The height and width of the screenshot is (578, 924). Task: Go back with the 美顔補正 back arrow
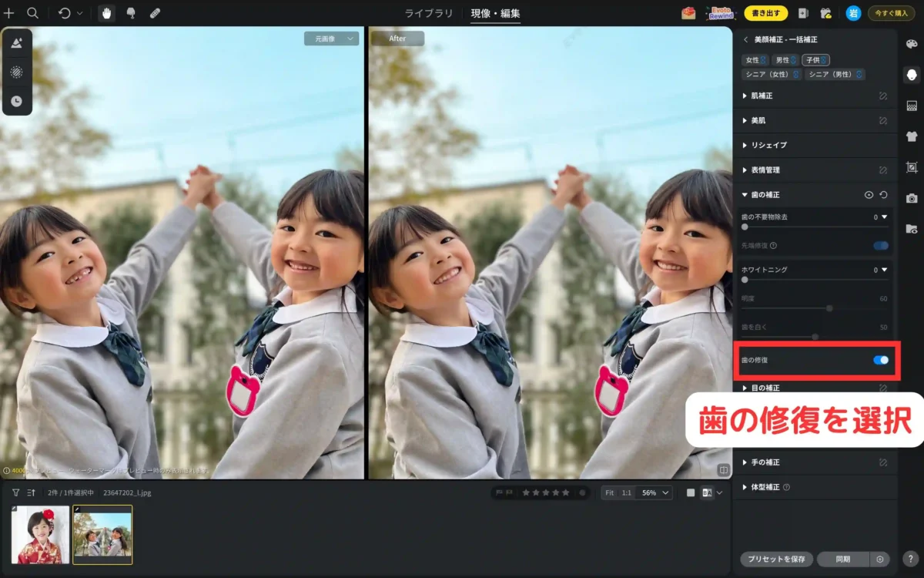coord(745,39)
